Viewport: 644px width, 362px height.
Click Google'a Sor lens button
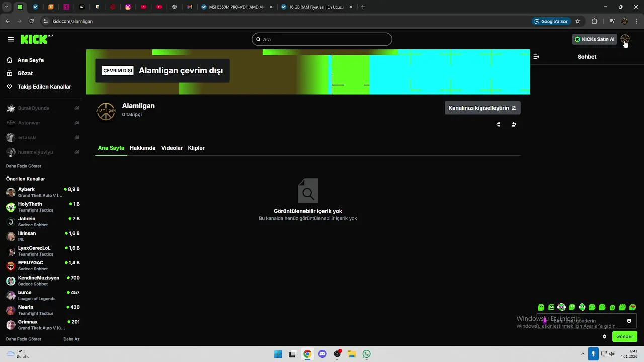pyautogui.click(x=551, y=21)
